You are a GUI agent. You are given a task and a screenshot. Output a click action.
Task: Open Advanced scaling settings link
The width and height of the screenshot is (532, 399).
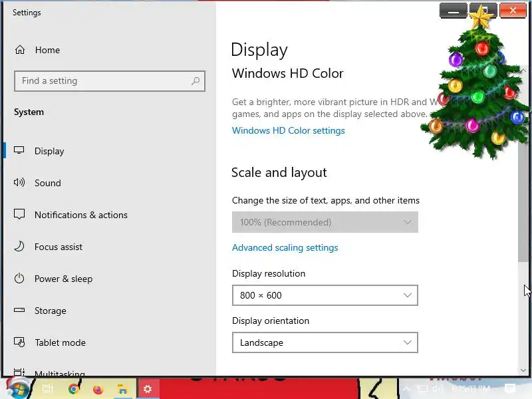[285, 247]
